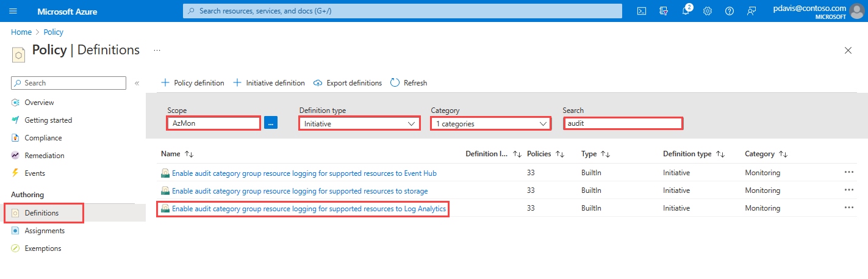Refresh the definitions list
Viewport: 868px width, 279px height.
pyautogui.click(x=409, y=82)
